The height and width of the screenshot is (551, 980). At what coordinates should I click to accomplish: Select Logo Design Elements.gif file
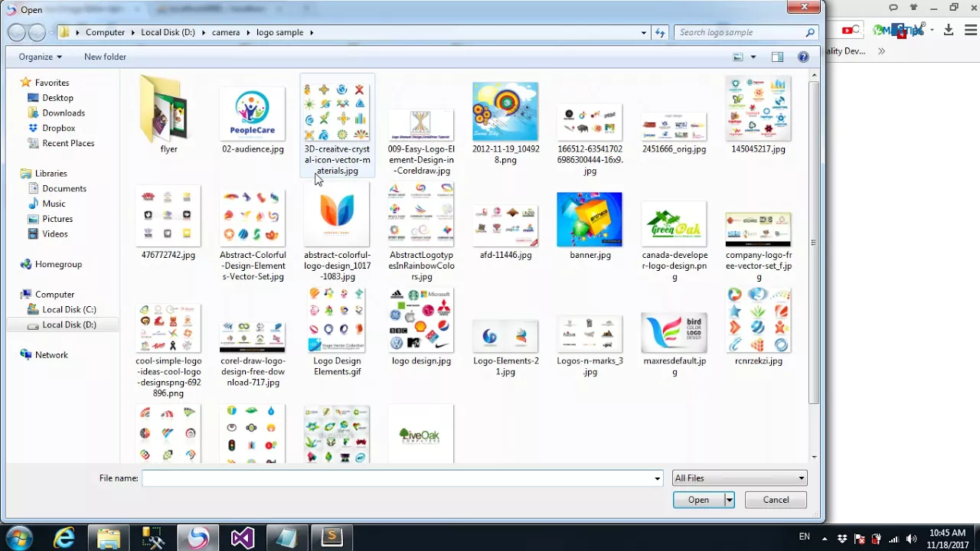[337, 331]
